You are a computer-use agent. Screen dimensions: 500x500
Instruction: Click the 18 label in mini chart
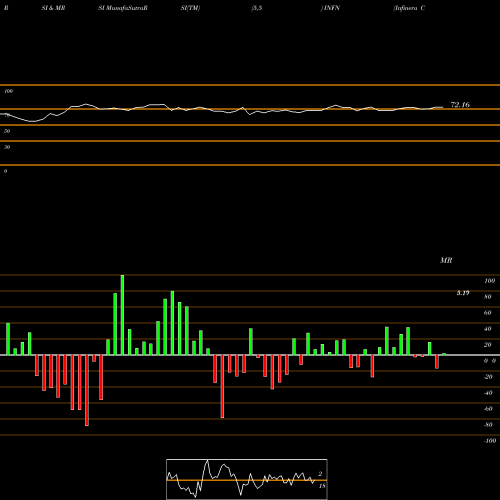[322, 486]
